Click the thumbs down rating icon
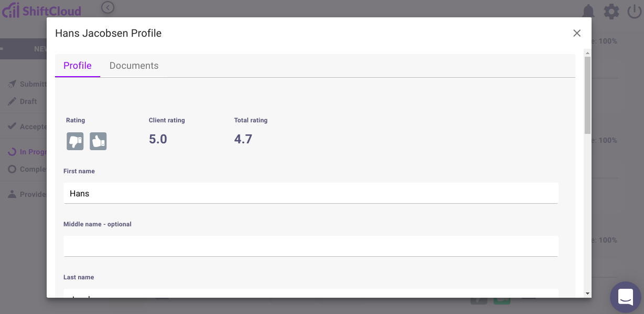The image size is (644, 314). 75,141
